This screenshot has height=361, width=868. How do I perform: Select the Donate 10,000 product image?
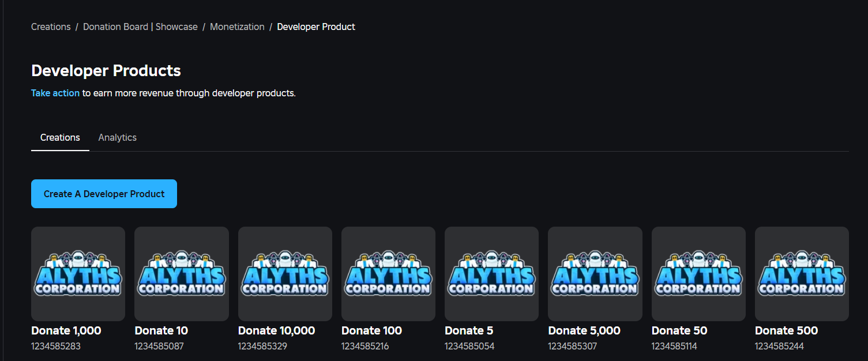[285, 274]
